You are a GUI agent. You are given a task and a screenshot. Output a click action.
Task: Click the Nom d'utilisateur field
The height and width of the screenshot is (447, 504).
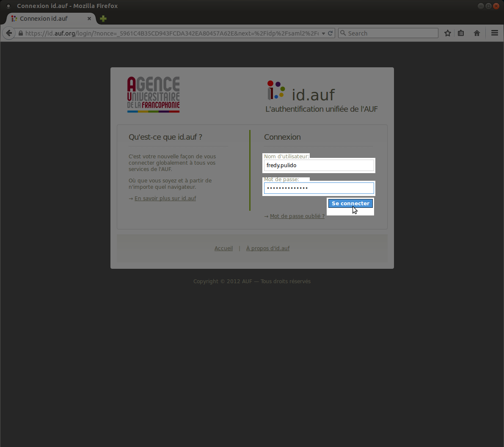pos(319,165)
